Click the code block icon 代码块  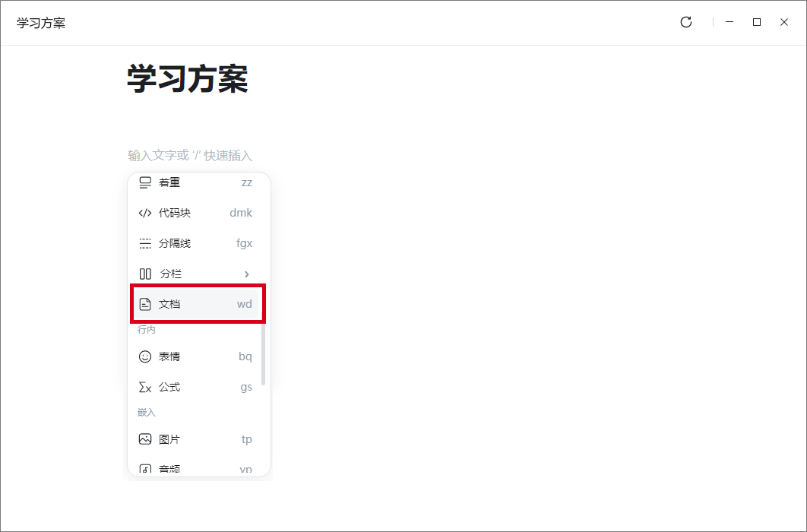pos(145,213)
